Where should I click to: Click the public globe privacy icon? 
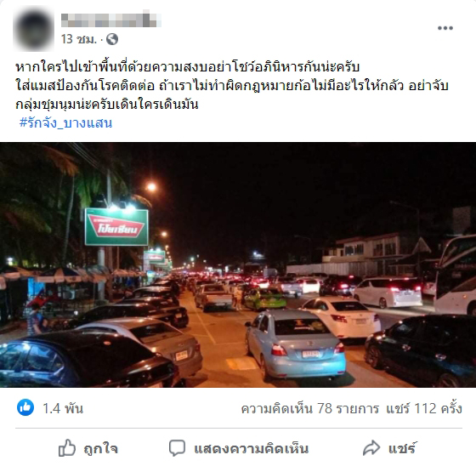112,39
